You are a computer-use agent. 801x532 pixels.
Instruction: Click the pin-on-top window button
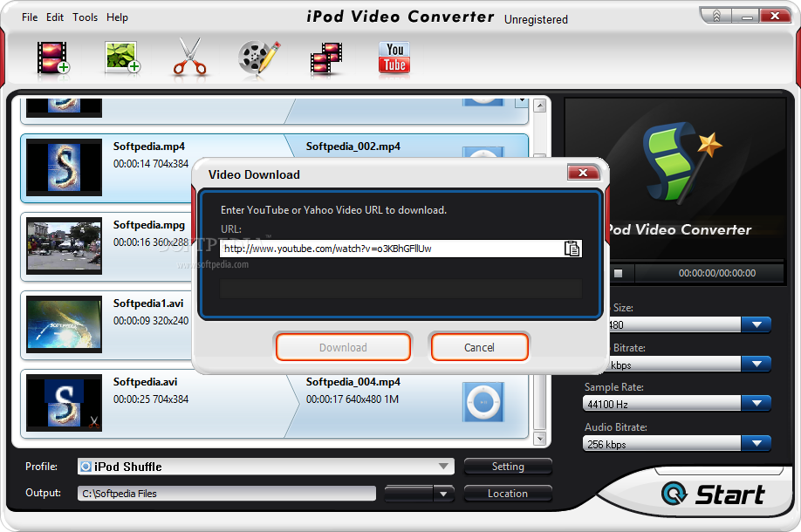pyautogui.click(x=716, y=16)
